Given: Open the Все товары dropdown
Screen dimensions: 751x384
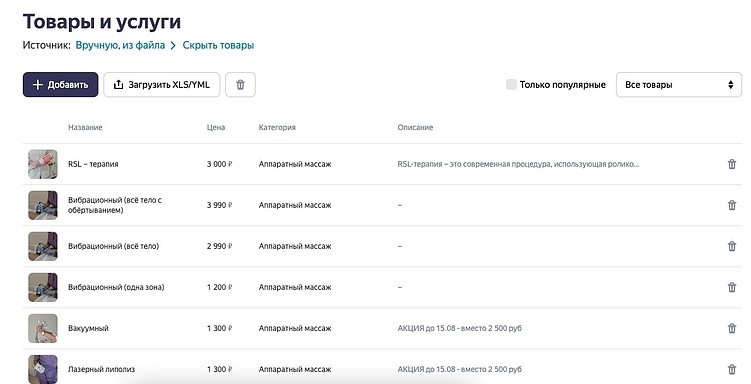Looking at the screenshot, I should point(679,85).
